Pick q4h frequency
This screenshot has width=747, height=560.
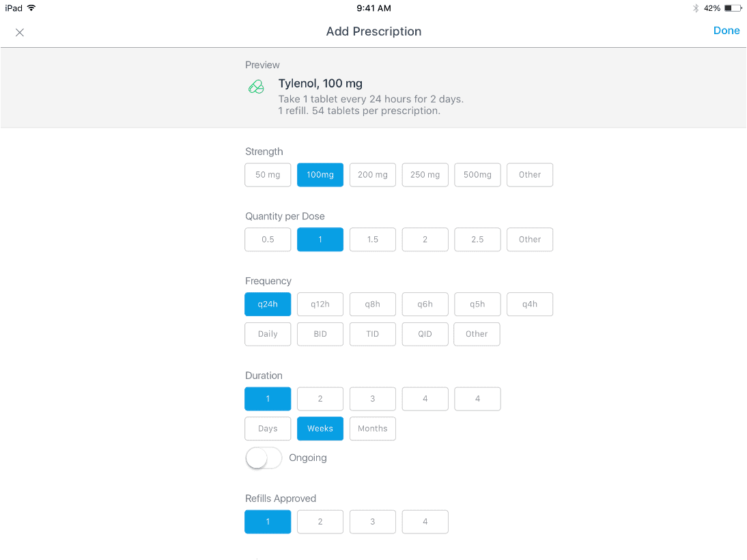(530, 304)
